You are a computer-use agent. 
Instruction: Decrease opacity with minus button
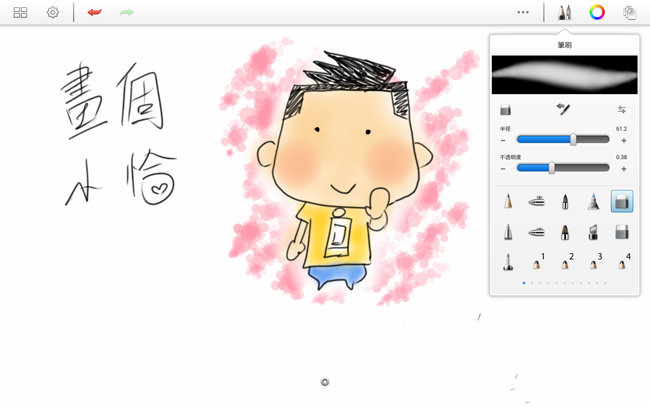coord(503,169)
